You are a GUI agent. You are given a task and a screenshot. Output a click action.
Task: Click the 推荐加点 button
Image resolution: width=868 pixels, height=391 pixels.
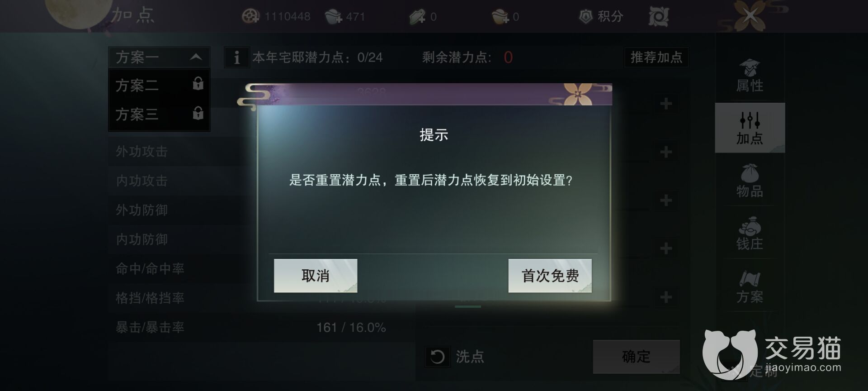(656, 57)
